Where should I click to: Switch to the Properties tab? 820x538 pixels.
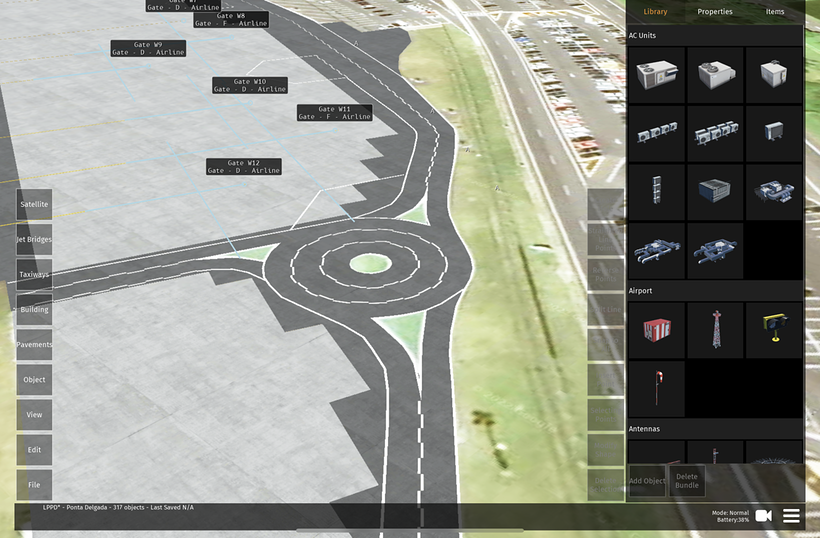pyautogui.click(x=714, y=12)
